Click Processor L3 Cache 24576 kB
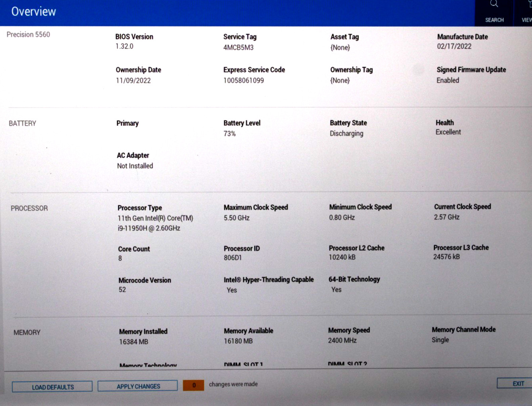The width and height of the screenshot is (532, 406). (x=446, y=257)
